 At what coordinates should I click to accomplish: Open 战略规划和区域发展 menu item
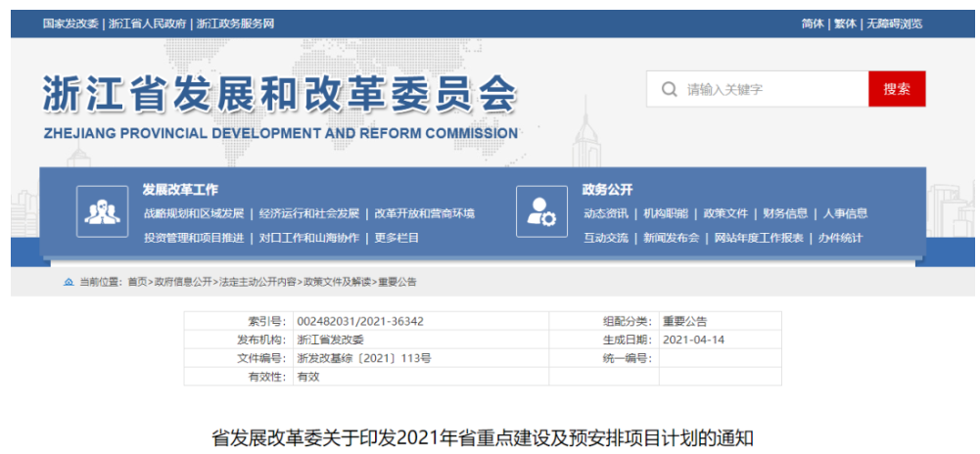[193, 213]
